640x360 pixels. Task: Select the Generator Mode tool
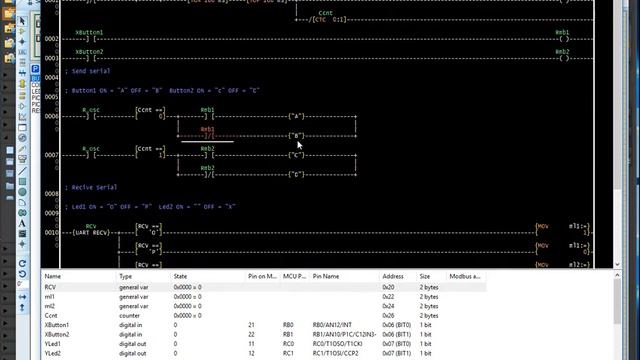[22, 138]
